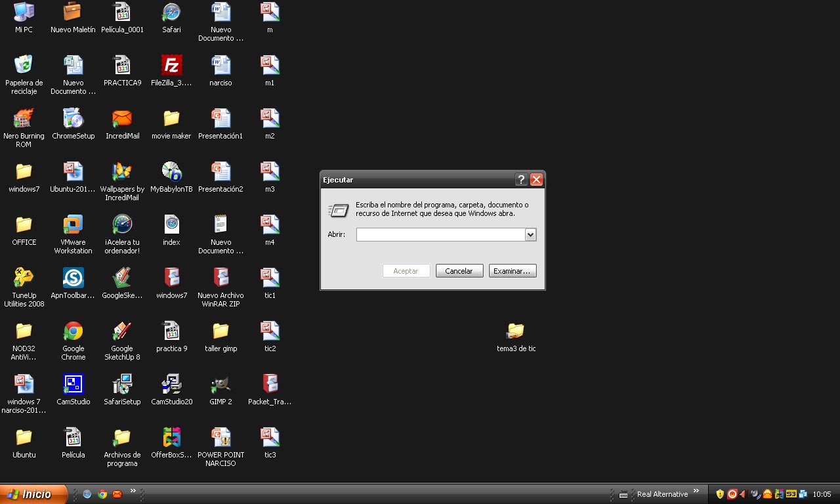Select the Safari desktop icon
The width and height of the screenshot is (840, 504).
tap(171, 17)
